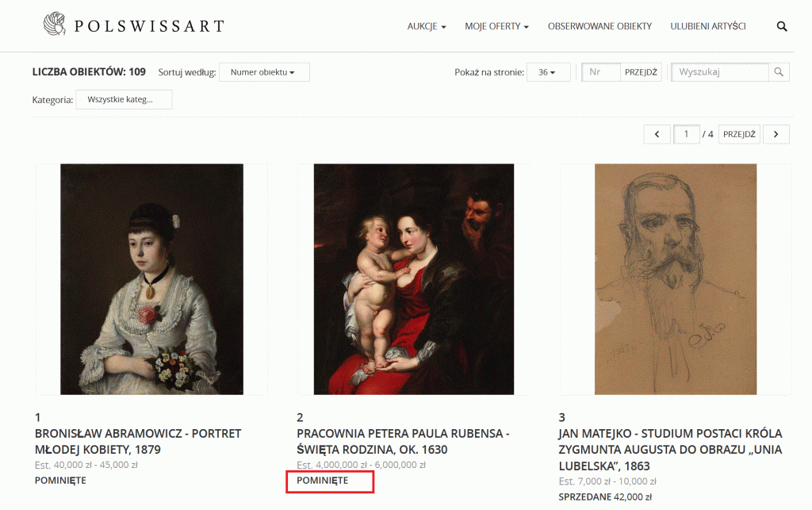This screenshot has height=510, width=812.
Task: Open the items-per-page dropdown showing 36
Action: [x=548, y=72]
